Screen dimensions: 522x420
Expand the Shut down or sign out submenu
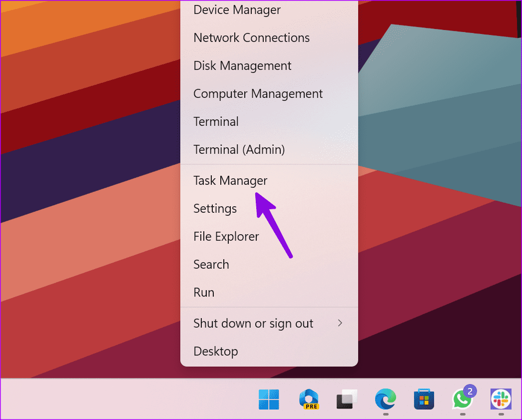(x=253, y=323)
